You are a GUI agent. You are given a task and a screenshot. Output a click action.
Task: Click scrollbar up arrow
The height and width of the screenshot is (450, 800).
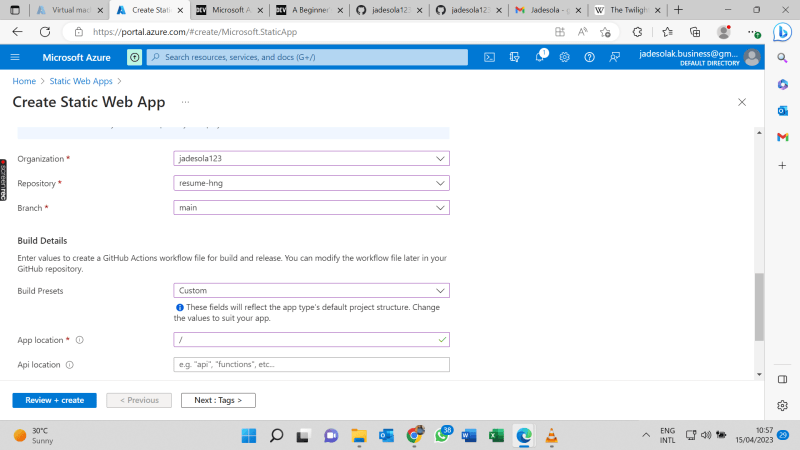click(759, 133)
